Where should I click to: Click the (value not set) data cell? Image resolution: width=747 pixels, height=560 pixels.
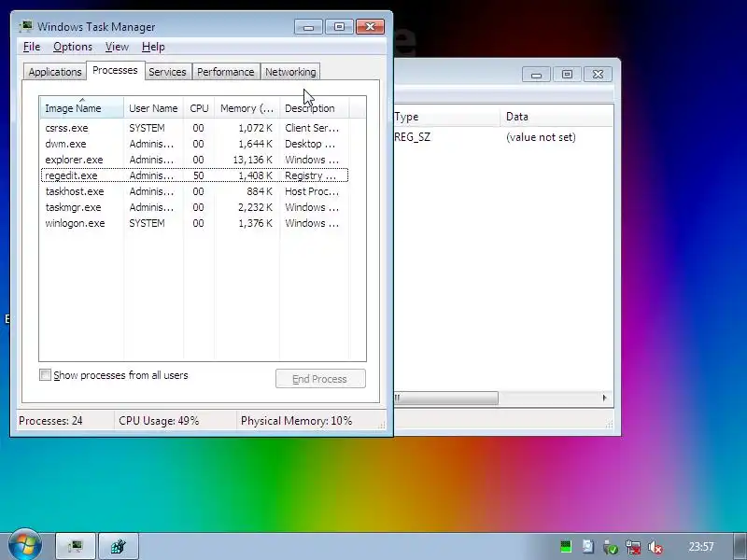coord(541,137)
